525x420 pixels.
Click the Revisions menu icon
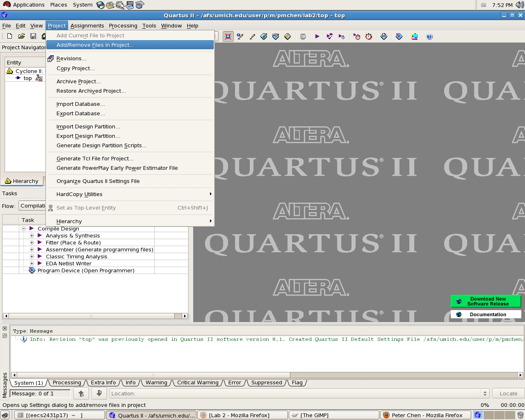(x=51, y=59)
